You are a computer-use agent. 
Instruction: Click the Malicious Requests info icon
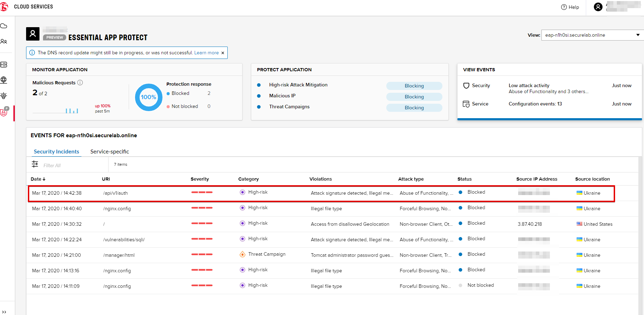point(80,83)
